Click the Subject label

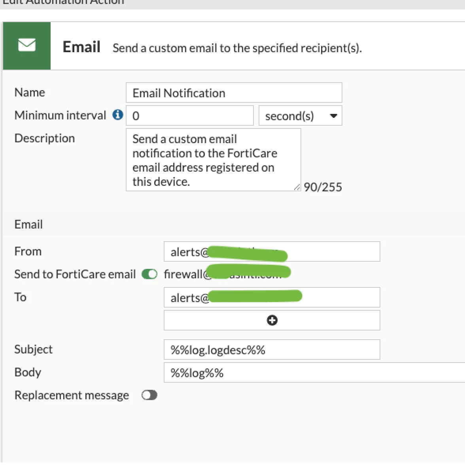[x=33, y=349]
